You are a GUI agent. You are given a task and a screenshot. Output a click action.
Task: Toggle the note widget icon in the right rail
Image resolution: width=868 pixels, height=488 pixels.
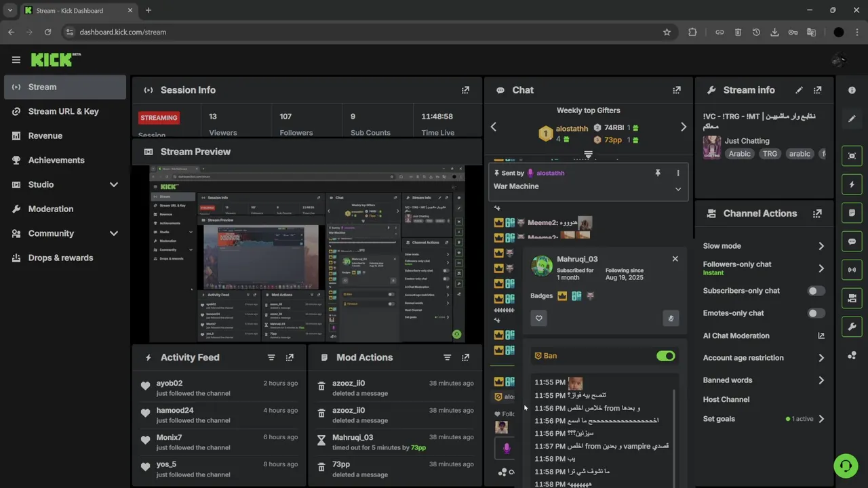pos(852,213)
